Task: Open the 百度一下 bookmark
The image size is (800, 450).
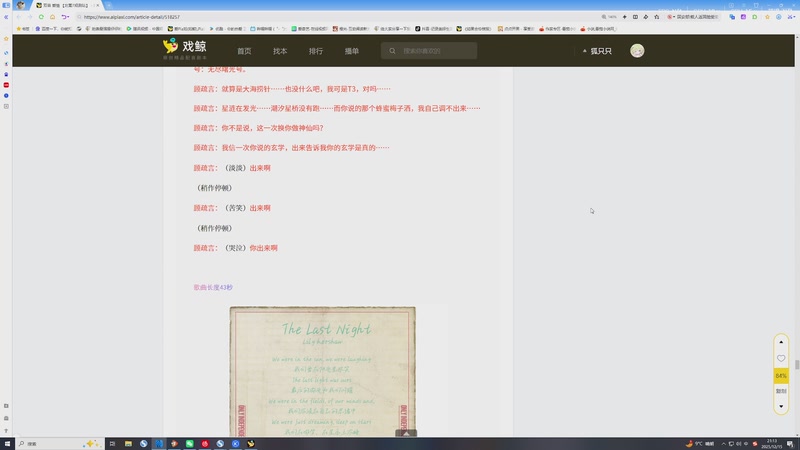Action: point(53,29)
